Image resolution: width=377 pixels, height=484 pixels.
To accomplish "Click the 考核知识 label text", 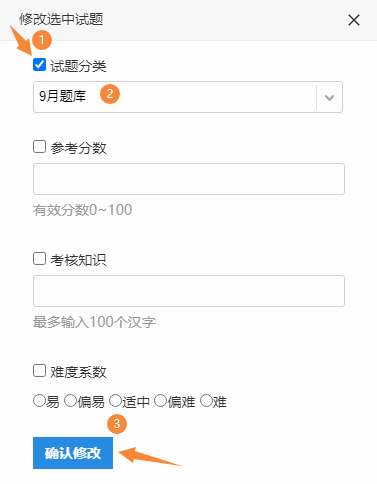I will tap(78, 260).
